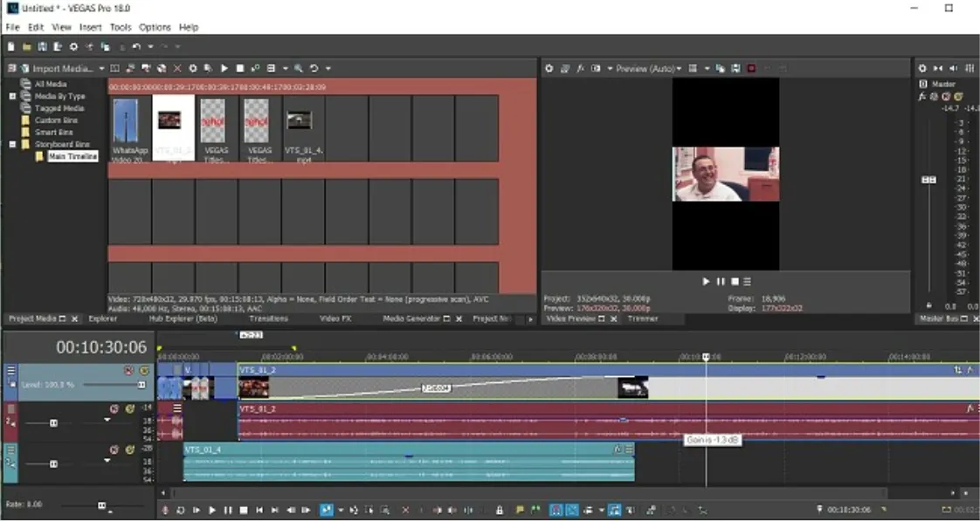Toggle Enable Snapping magnet icon

[x=556, y=511]
